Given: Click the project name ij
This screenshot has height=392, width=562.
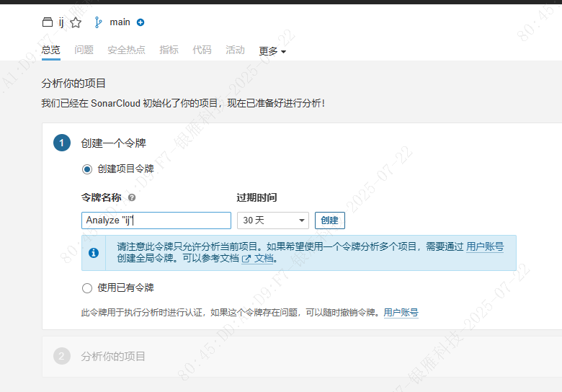Looking at the screenshot, I should point(61,22).
